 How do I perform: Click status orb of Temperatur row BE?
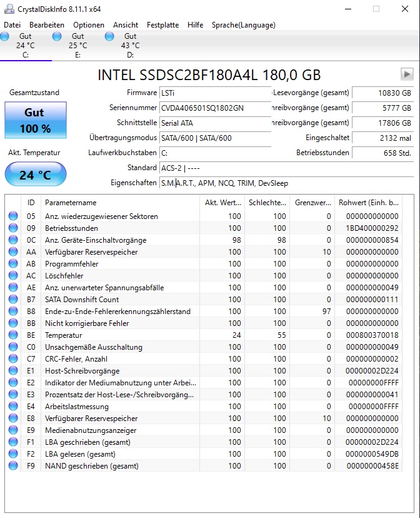pyautogui.click(x=13, y=335)
